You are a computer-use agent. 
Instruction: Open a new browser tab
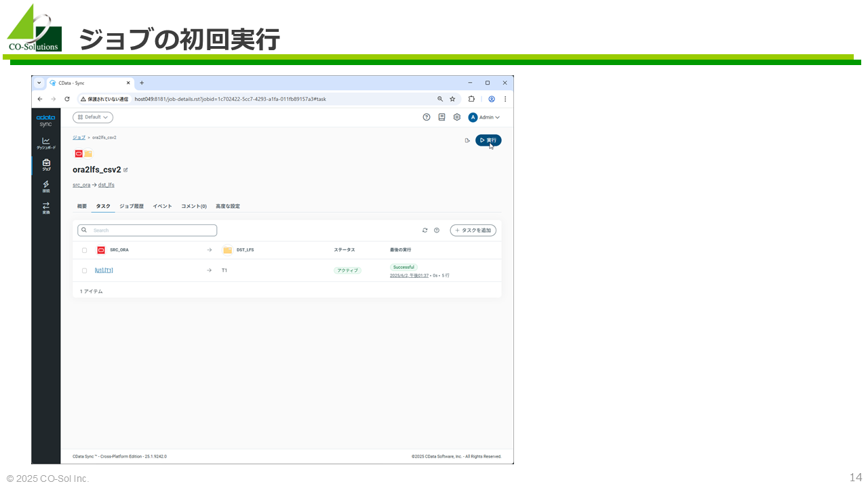pos(142,83)
